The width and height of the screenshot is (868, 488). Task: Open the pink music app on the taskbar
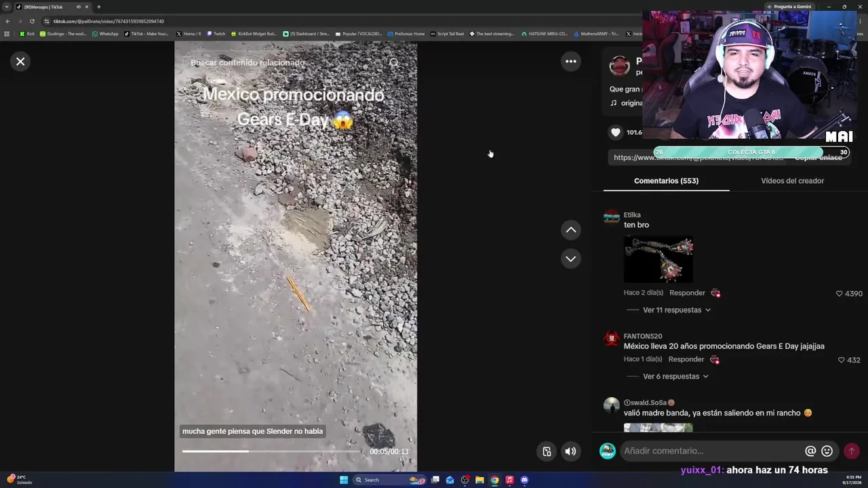point(509,480)
